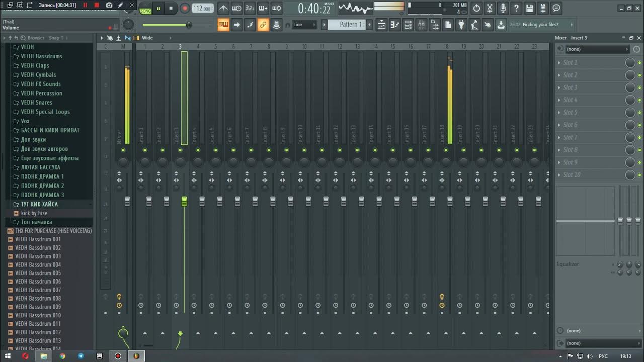Mute Insert 3 mixer track
This screenshot has width=644, height=362.
(180, 150)
